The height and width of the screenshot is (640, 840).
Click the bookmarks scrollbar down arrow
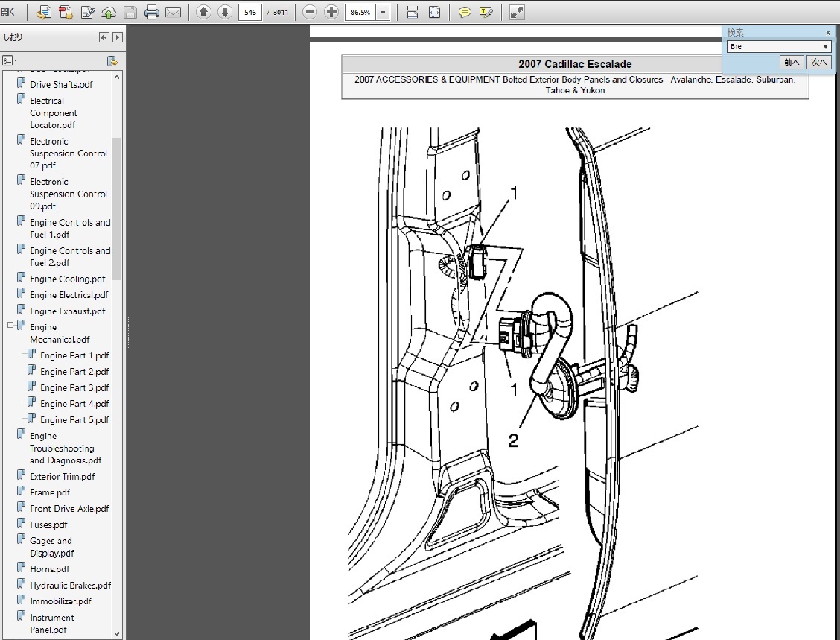pos(117,633)
